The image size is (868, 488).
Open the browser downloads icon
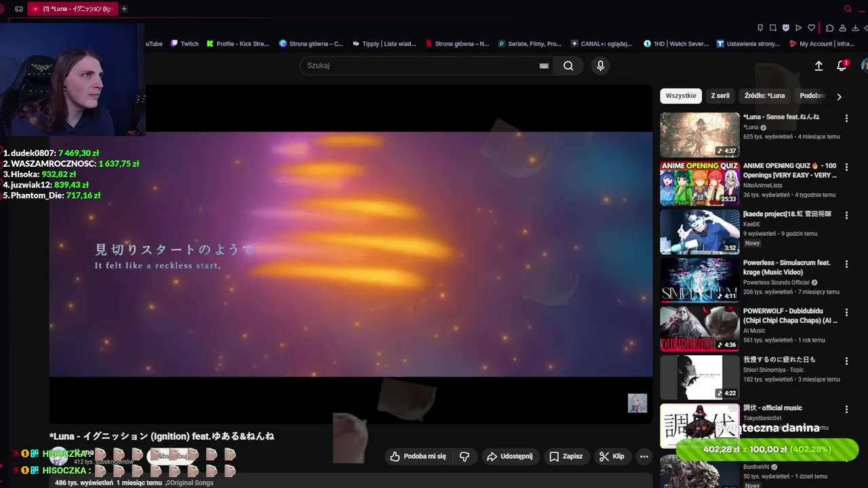coord(856,28)
